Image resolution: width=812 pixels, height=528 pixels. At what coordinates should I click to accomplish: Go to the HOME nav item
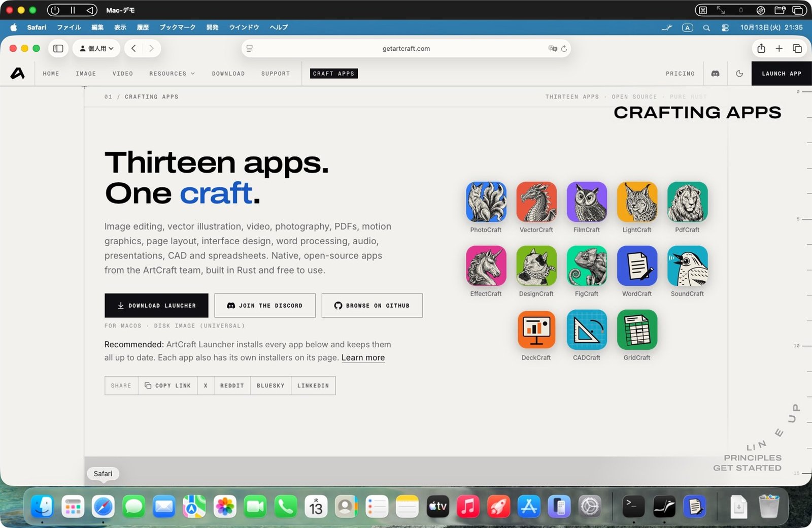(x=51, y=74)
